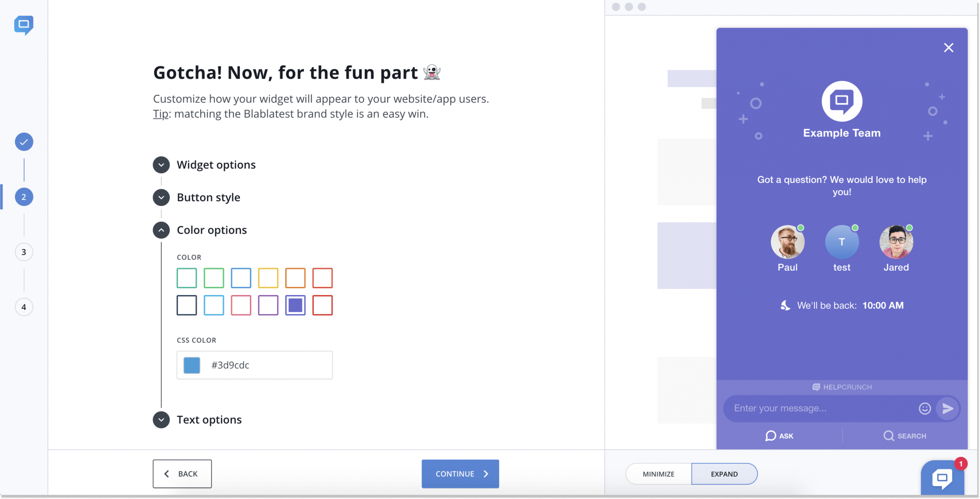Select the green color option
Viewport: 980px width, 499px height.
[x=214, y=278]
